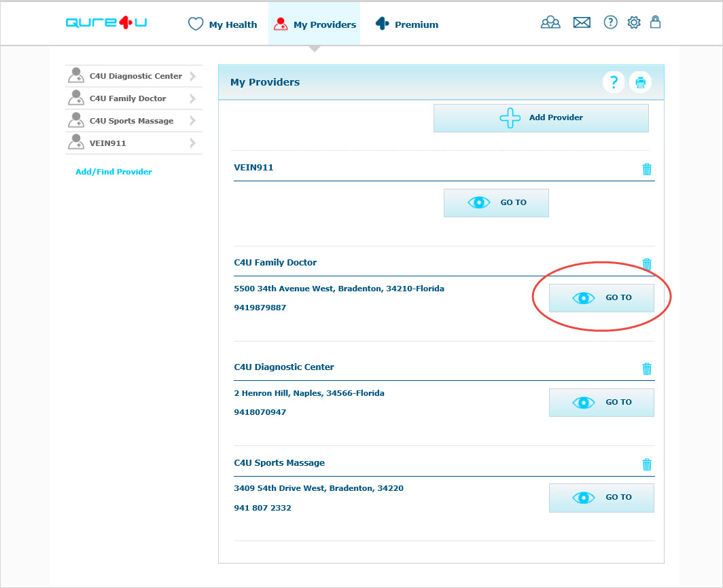Open the family members group icon

click(550, 22)
